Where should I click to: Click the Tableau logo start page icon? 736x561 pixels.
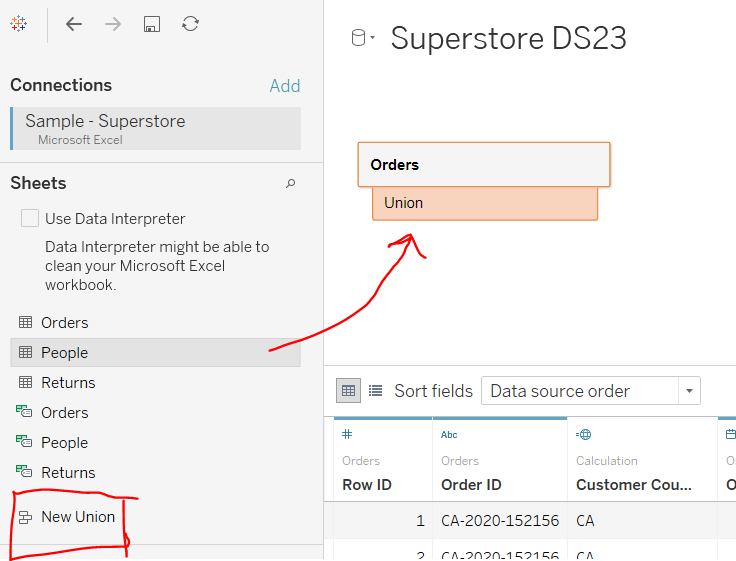click(18, 24)
